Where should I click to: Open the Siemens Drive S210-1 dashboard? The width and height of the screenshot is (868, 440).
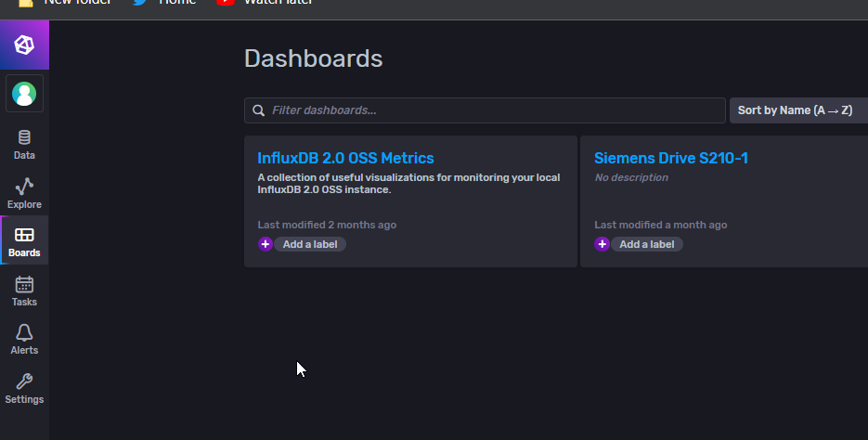[671, 158]
